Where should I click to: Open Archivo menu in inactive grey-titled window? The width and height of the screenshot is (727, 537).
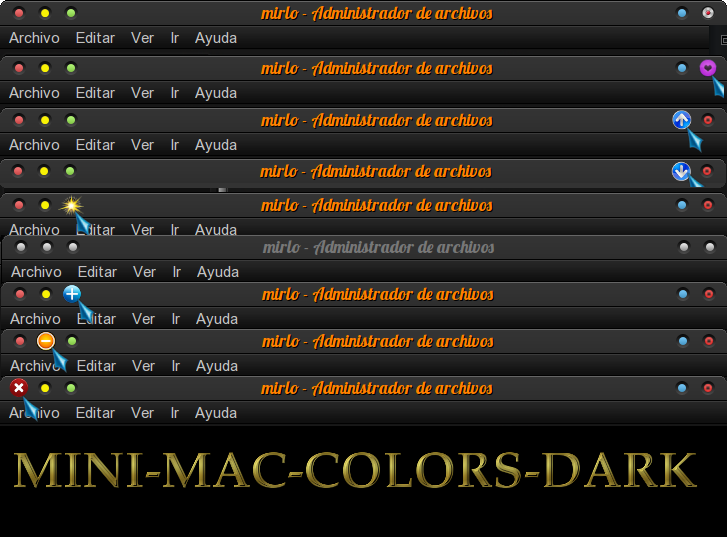click(x=36, y=272)
